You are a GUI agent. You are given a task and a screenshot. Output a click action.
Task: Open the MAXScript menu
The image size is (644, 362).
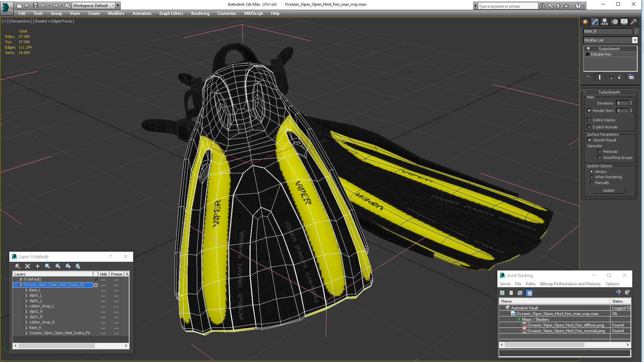(x=254, y=13)
